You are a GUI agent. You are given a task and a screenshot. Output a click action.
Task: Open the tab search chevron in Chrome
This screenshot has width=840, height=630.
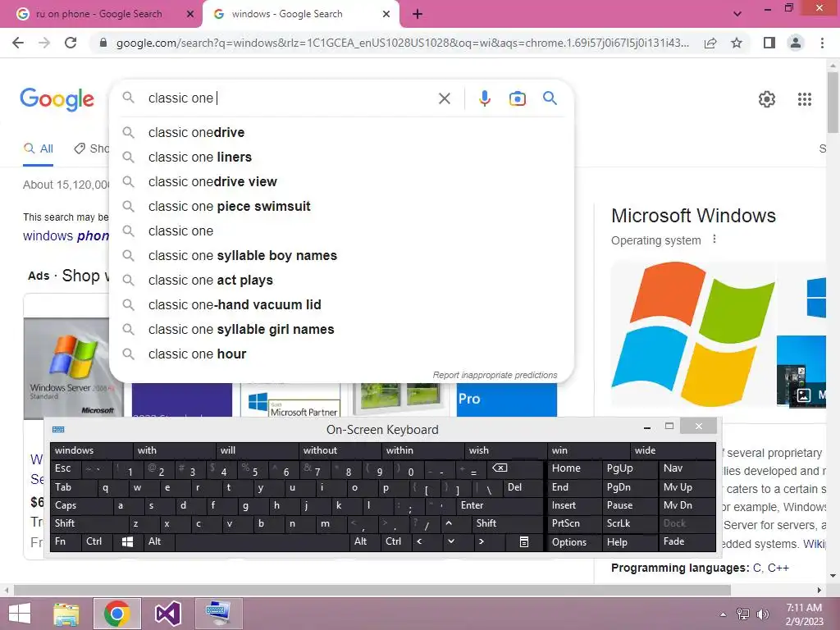(737, 14)
